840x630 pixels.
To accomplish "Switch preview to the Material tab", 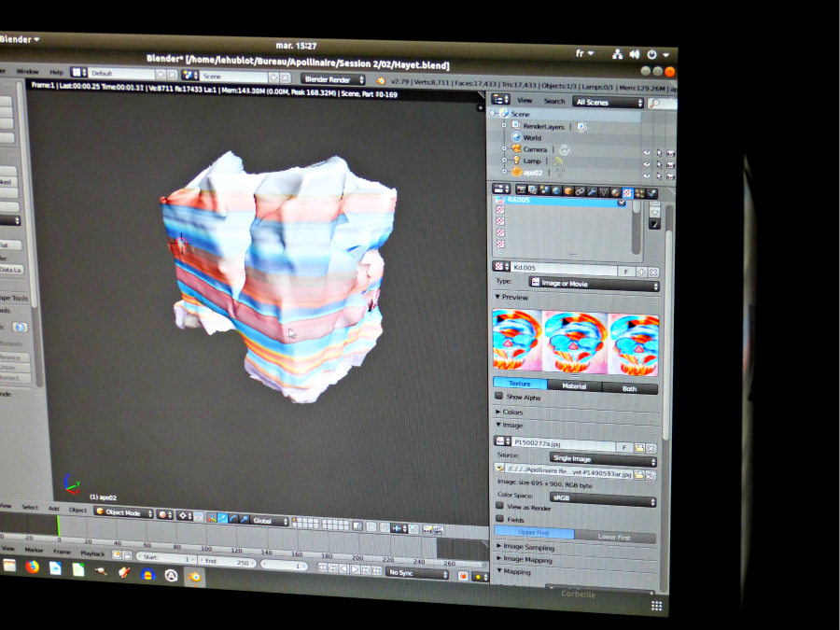I will (574, 385).
